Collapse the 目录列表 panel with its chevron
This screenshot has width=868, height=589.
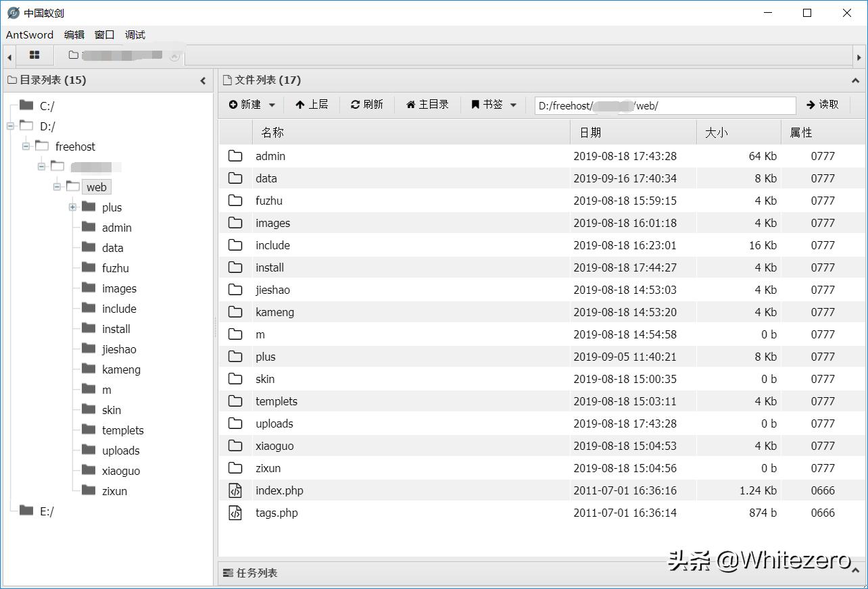point(203,80)
